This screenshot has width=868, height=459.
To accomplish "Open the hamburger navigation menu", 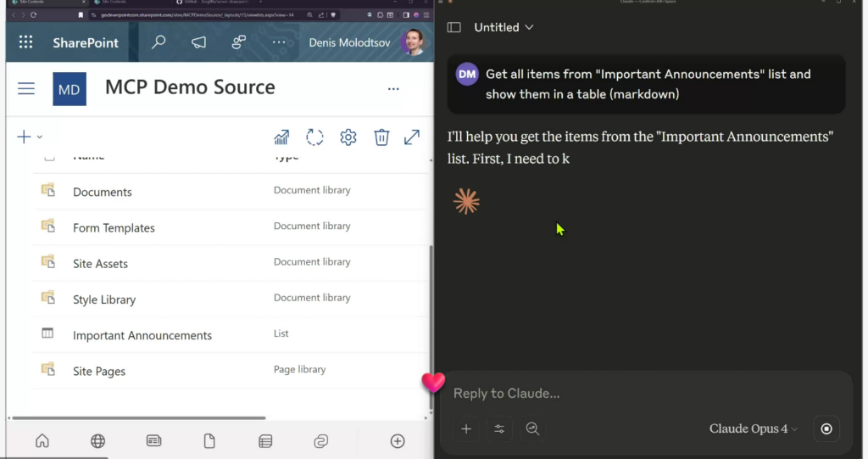I will (x=26, y=89).
